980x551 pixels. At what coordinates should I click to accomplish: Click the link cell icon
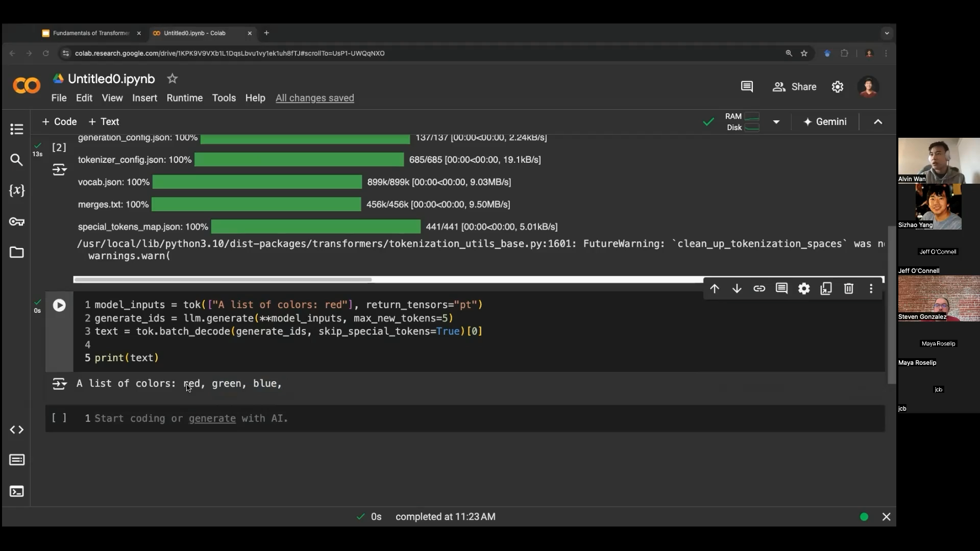click(x=759, y=288)
